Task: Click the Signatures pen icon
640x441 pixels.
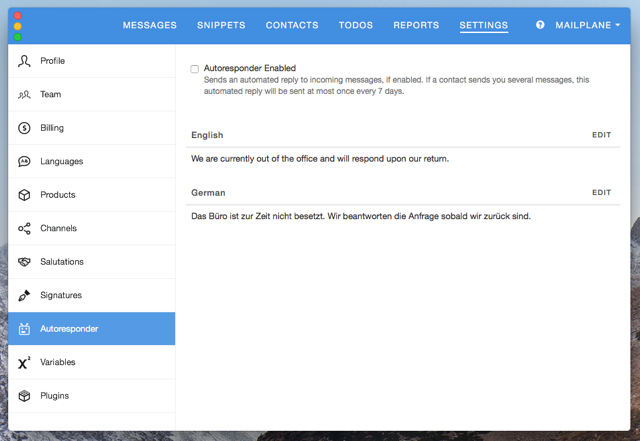Action: point(24,296)
